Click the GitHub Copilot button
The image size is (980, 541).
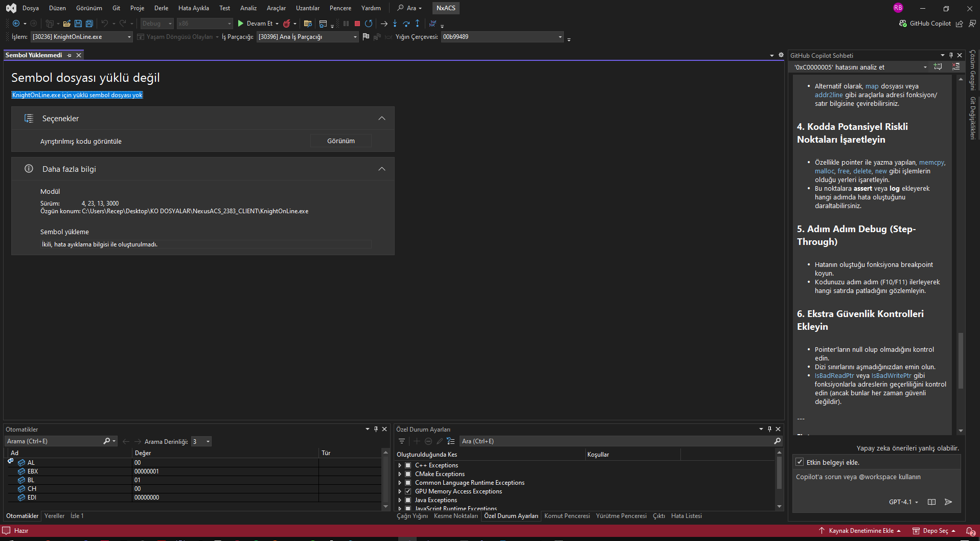pyautogui.click(x=925, y=24)
